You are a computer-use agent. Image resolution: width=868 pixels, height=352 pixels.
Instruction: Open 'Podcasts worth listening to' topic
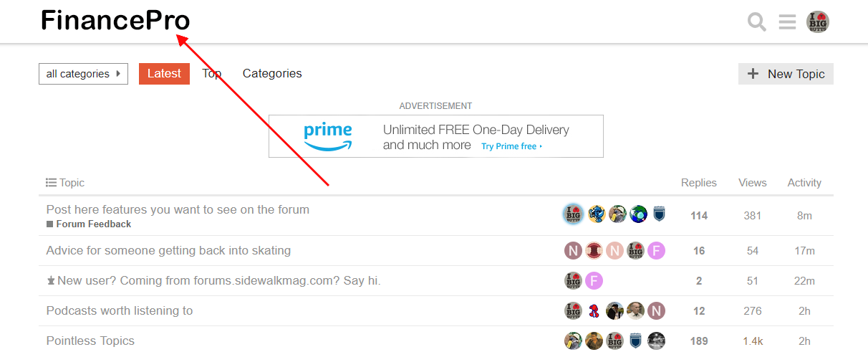[120, 311]
